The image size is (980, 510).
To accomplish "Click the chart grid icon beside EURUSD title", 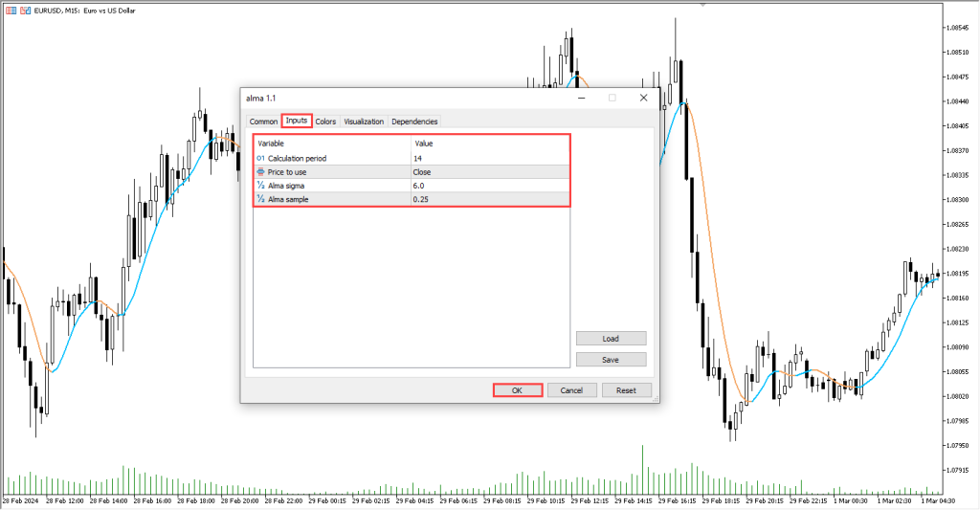I will pyautogui.click(x=11, y=11).
